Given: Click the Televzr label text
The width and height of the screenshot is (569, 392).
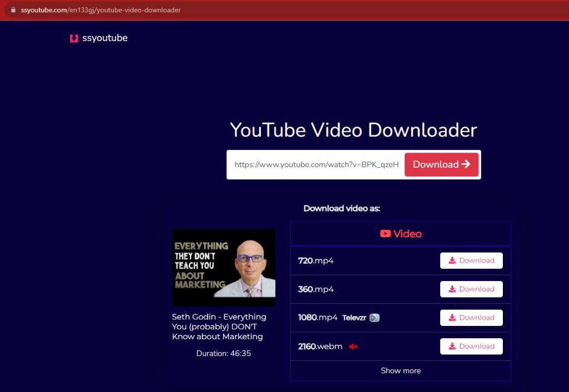Looking at the screenshot, I should click(x=355, y=318).
